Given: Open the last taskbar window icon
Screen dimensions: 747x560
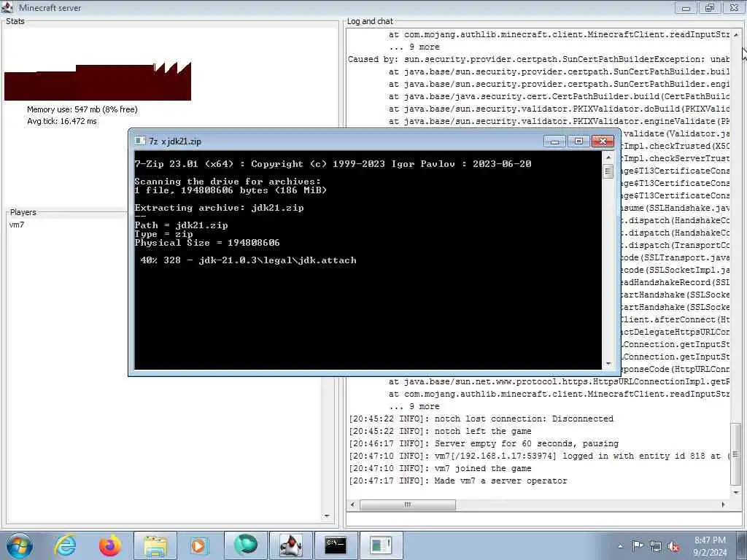Looking at the screenshot, I should coord(381,545).
